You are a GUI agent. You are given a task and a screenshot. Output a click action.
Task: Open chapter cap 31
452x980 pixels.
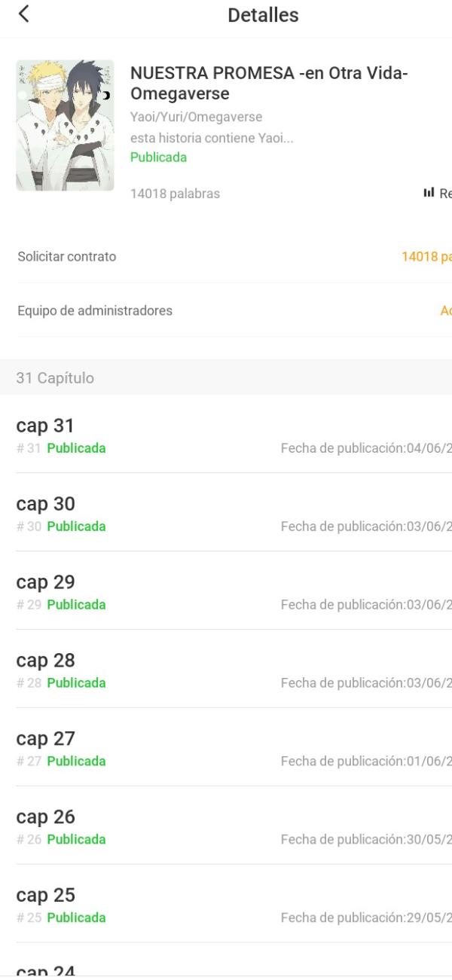click(x=226, y=435)
